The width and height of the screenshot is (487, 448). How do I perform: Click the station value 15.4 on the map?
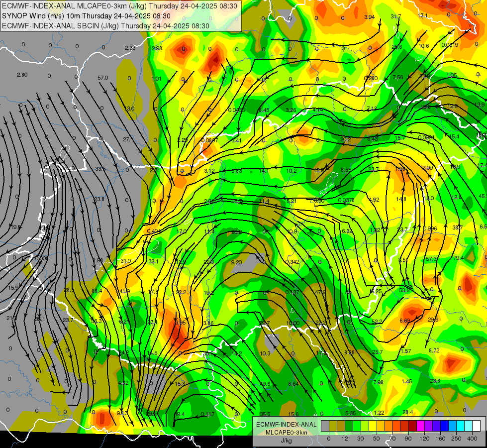454,136
